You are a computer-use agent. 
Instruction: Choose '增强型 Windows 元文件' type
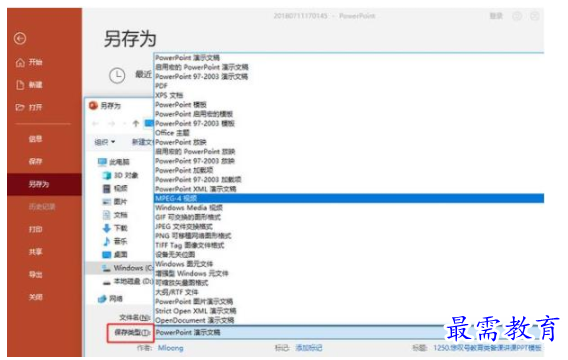tap(192, 273)
